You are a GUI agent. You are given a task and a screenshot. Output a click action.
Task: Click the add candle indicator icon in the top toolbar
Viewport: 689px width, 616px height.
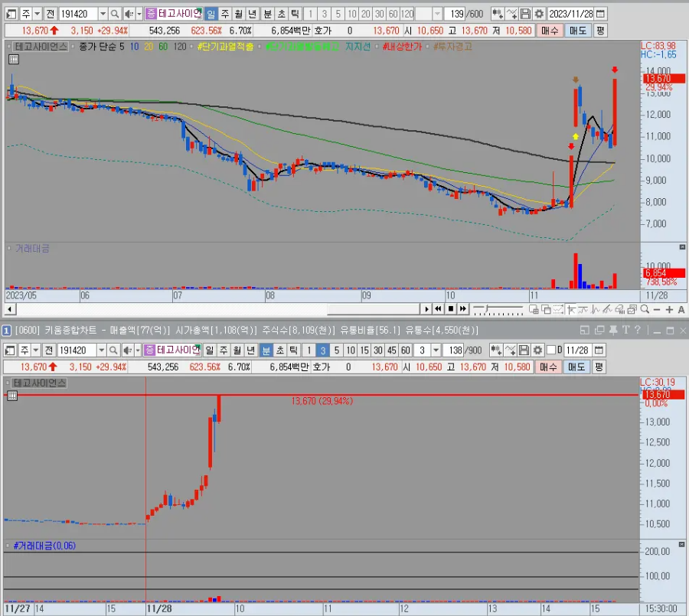[498, 14]
